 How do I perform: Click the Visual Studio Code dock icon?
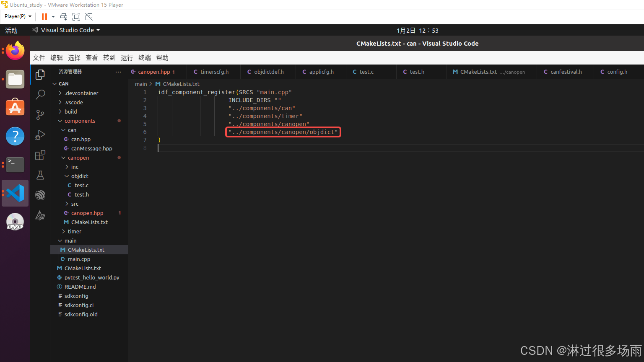15,193
